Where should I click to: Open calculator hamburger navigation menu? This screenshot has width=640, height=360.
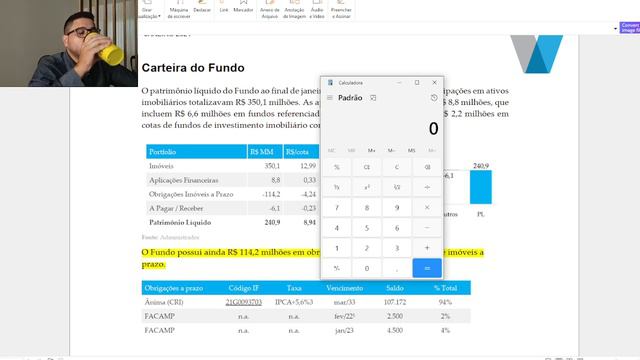click(x=330, y=98)
